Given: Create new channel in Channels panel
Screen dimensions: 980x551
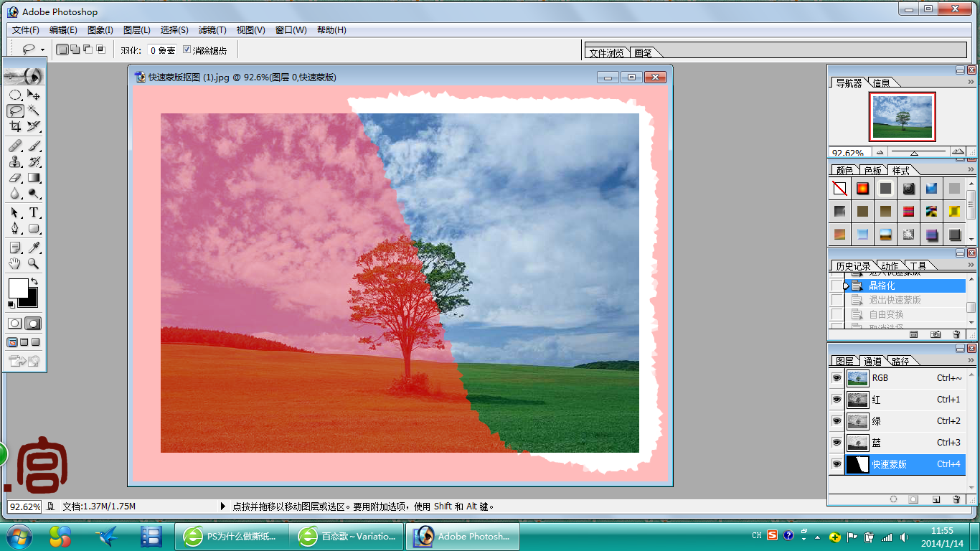Looking at the screenshot, I should point(936,499).
